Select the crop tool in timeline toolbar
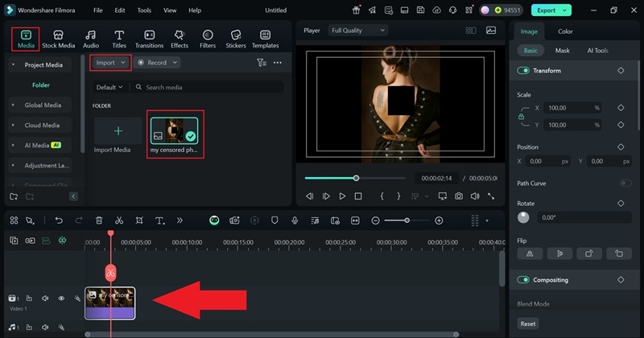 [139, 221]
